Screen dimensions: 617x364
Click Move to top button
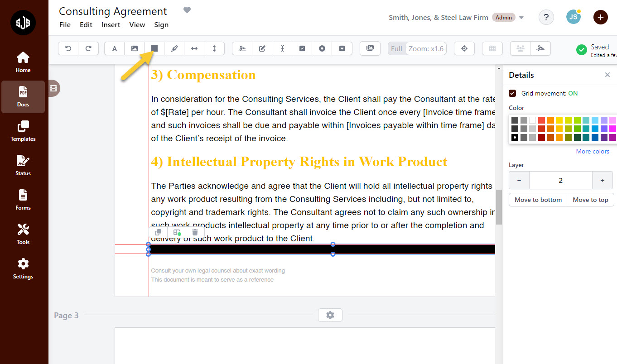click(591, 200)
